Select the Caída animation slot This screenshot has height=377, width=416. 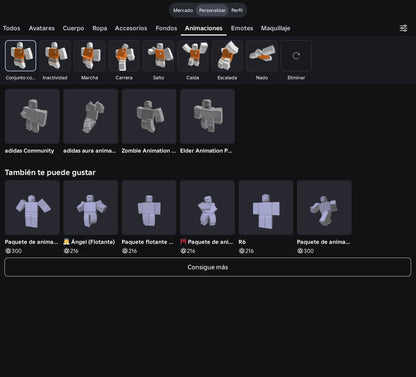click(x=193, y=56)
